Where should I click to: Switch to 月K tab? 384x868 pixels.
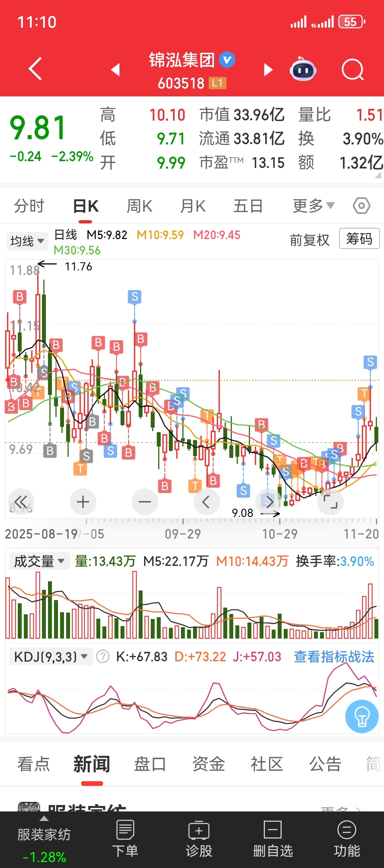tap(193, 206)
